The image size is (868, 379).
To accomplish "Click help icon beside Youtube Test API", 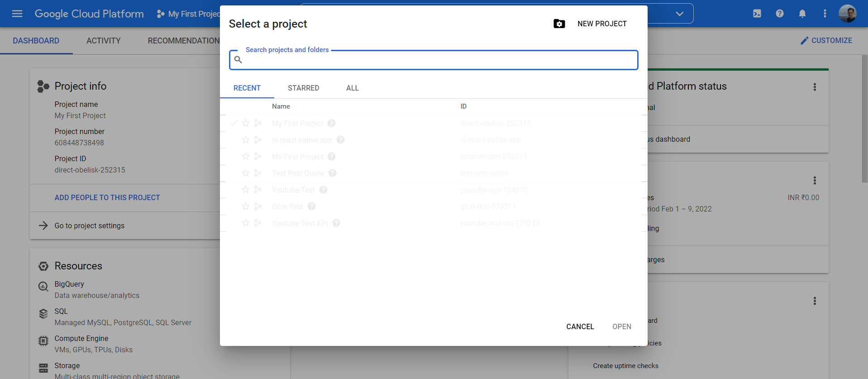I will click(x=336, y=223).
